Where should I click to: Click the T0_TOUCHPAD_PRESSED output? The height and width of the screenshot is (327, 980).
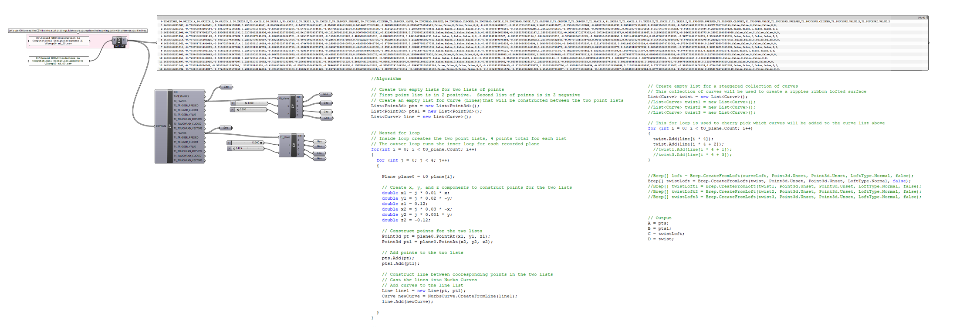(188, 119)
